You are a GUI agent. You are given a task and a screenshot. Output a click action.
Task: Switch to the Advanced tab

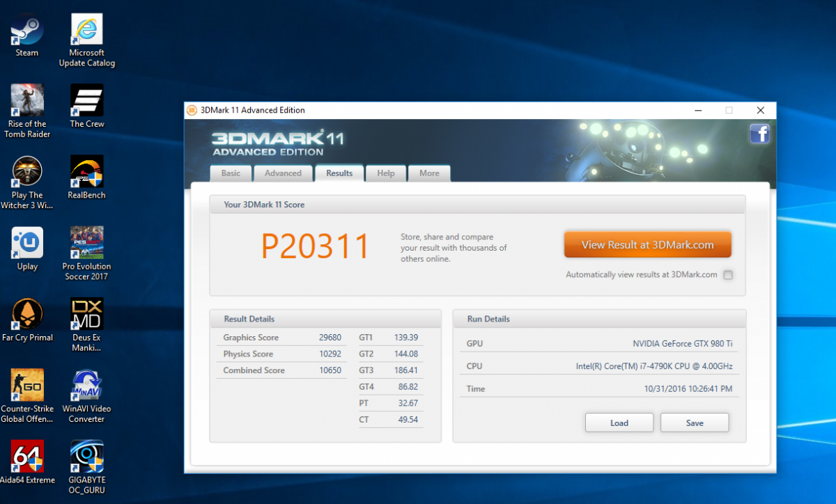pos(283,173)
